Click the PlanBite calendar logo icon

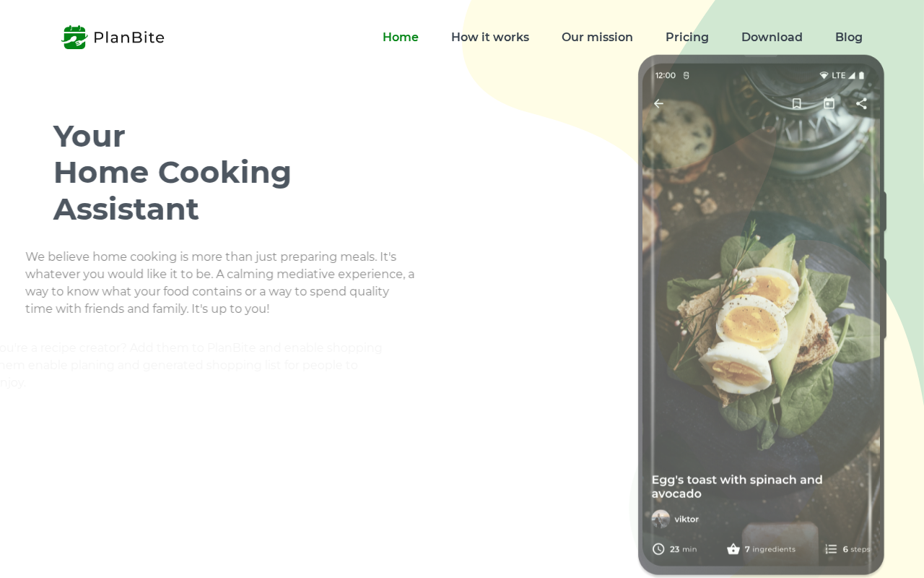point(74,37)
